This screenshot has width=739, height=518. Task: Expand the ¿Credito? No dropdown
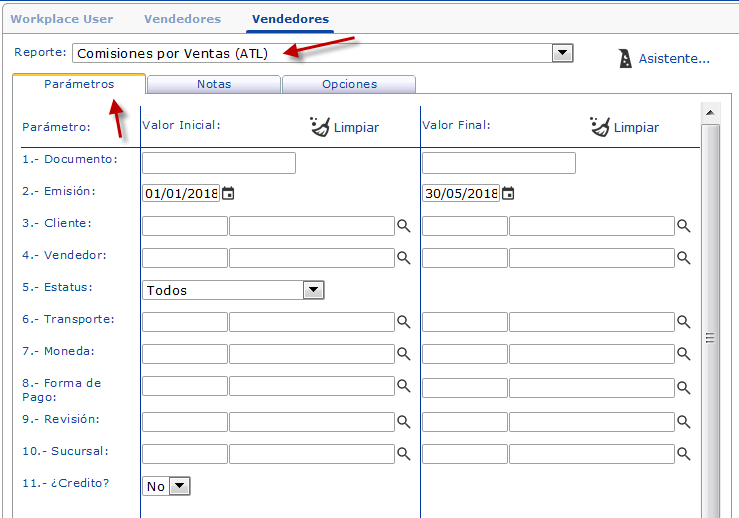180,486
